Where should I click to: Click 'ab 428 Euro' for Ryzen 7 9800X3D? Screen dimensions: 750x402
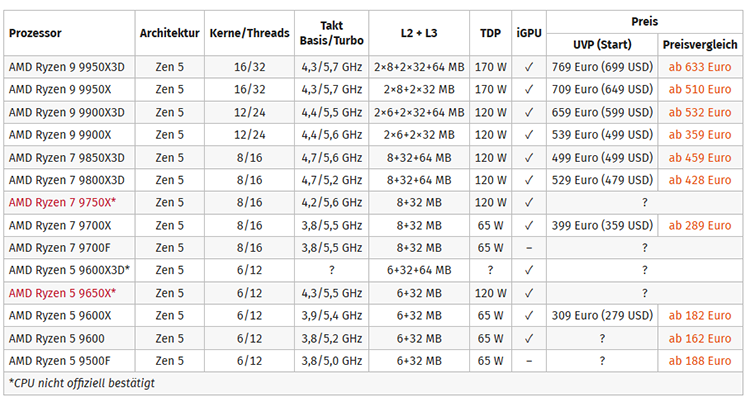coord(700,180)
